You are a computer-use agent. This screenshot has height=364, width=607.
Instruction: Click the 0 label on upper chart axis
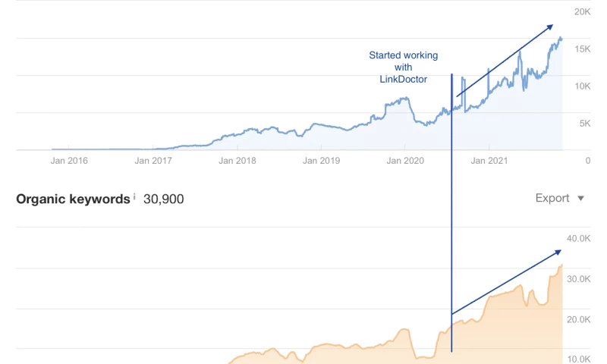click(587, 161)
